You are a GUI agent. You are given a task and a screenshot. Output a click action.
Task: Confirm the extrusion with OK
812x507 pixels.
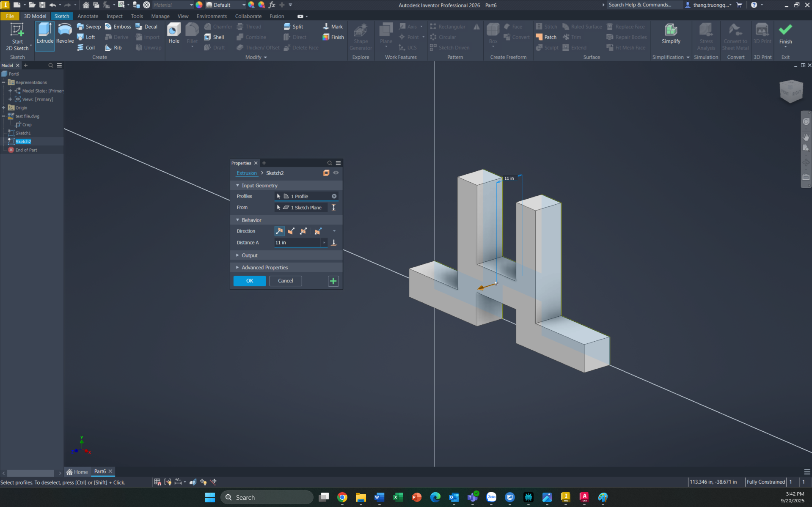coord(250,281)
